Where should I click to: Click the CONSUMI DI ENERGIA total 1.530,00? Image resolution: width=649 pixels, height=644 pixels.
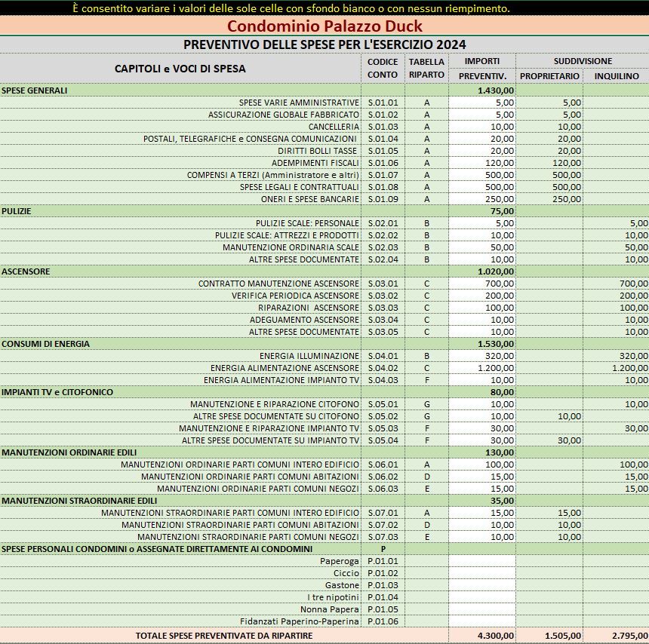click(482, 344)
